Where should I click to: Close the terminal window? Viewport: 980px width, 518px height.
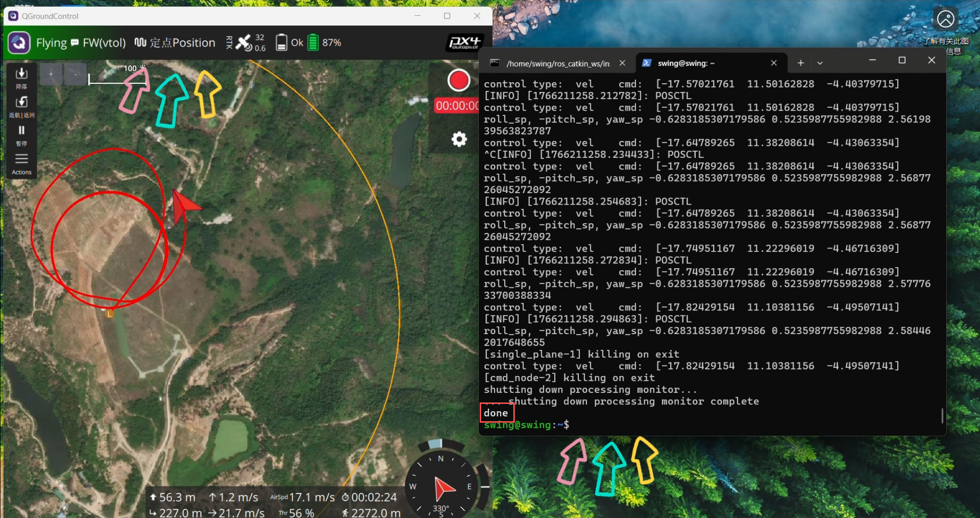tap(931, 60)
